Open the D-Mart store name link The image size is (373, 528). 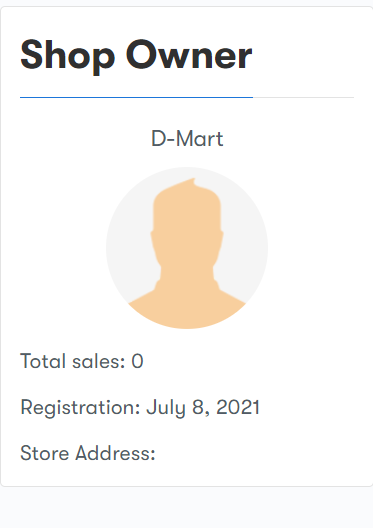click(187, 138)
